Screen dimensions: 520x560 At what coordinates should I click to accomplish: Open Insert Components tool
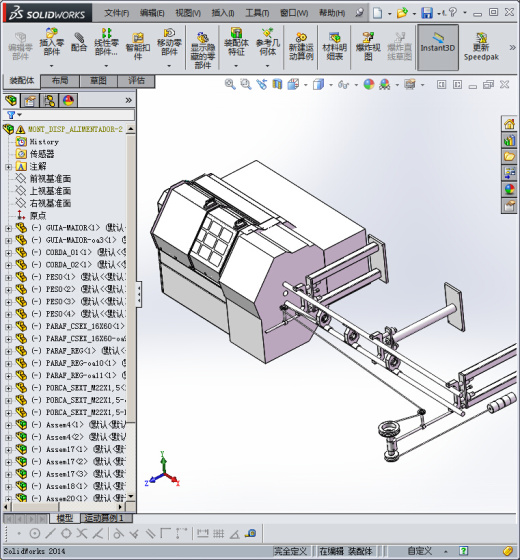pyautogui.click(x=51, y=41)
